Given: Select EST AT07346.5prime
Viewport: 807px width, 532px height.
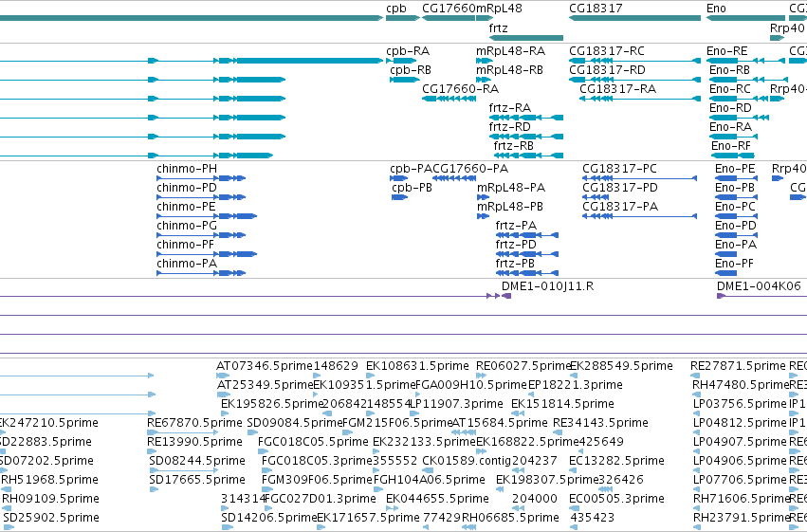Looking at the screenshot, I should tap(223, 376).
